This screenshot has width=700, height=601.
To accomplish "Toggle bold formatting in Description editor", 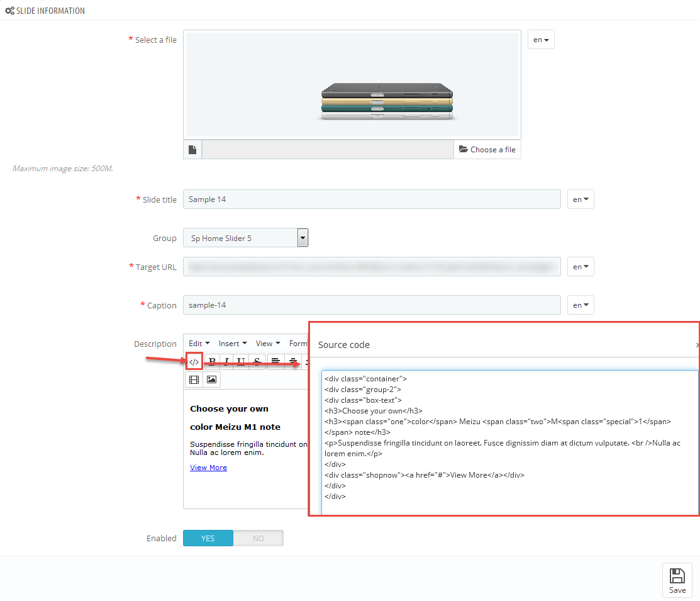I will (x=213, y=362).
